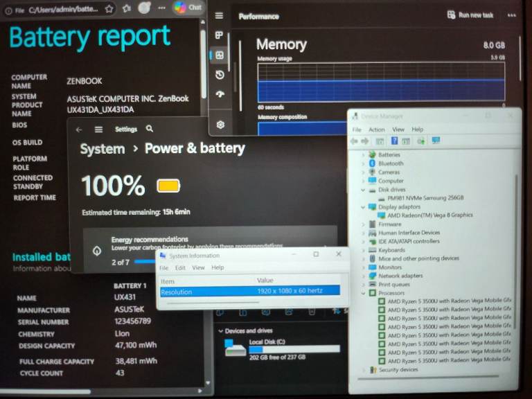The image size is (532, 399).
Task: Collapse Devices and drives group in Explorer
Action: [221, 331]
